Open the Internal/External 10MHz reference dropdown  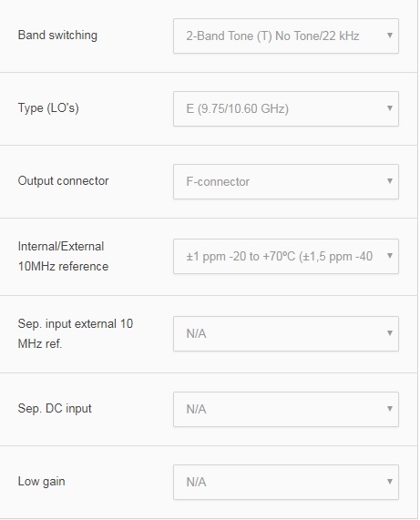tap(286, 256)
